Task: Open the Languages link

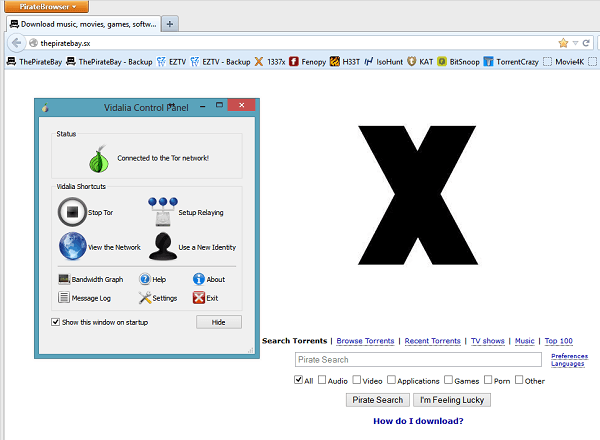Action: tap(567, 363)
